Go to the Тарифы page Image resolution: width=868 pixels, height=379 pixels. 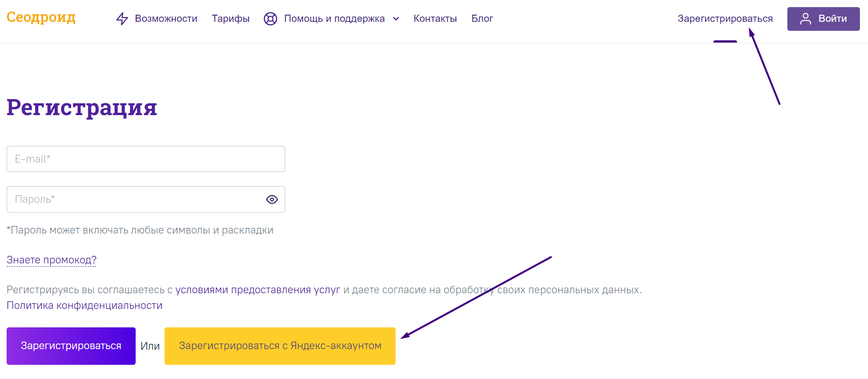coord(231,18)
